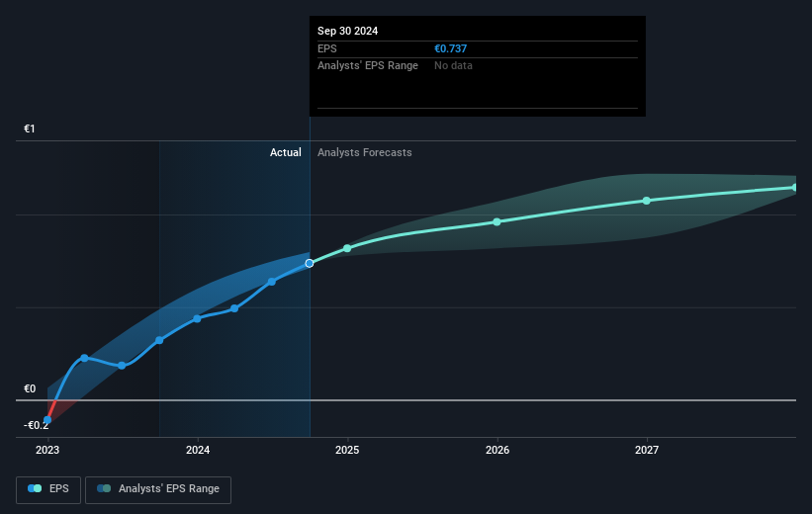Screen dimensions: 812x514
Task: Click the 2023 negative EPS data point
Action: pos(47,420)
